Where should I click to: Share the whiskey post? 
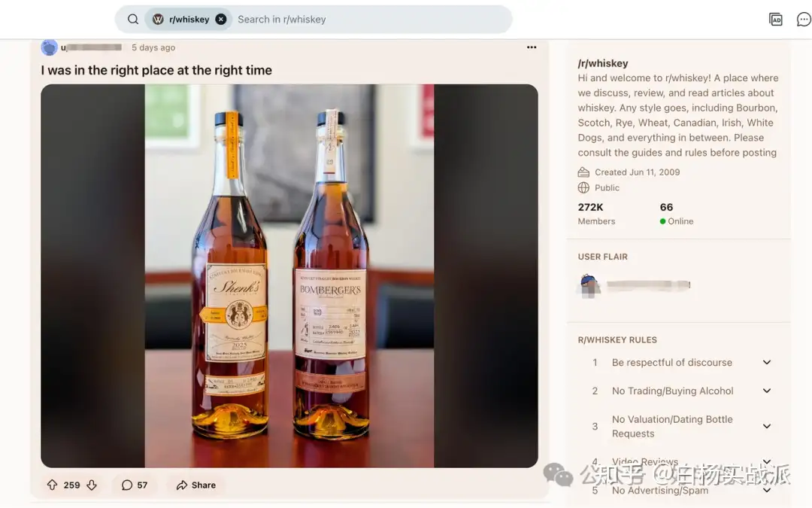point(196,485)
